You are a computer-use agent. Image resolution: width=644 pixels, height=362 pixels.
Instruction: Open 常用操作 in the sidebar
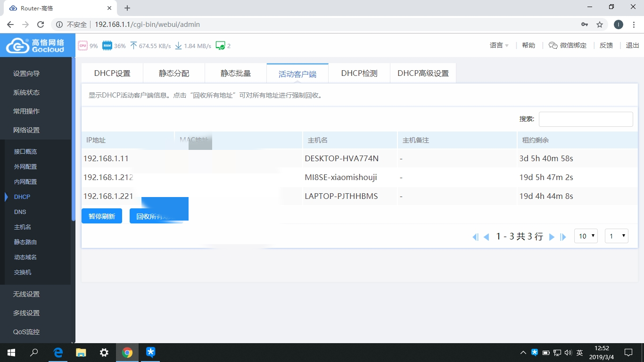(26, 111)
